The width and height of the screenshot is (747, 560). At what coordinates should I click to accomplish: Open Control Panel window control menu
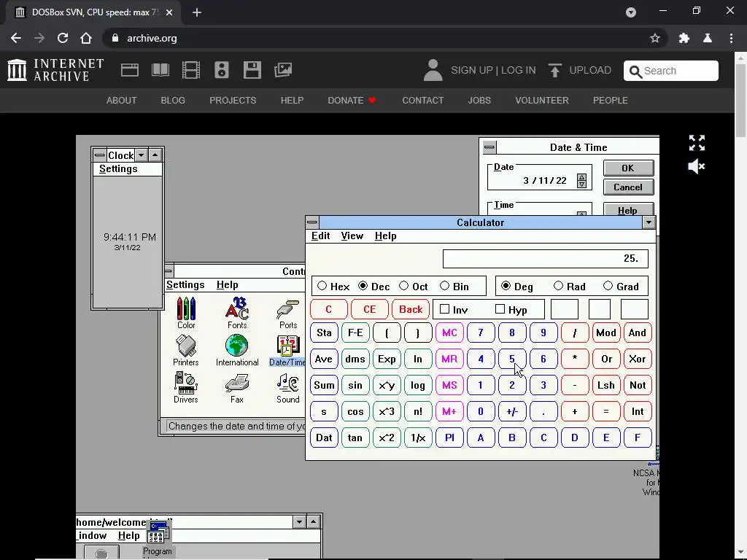pyautogui.click(x=169, y=271)
